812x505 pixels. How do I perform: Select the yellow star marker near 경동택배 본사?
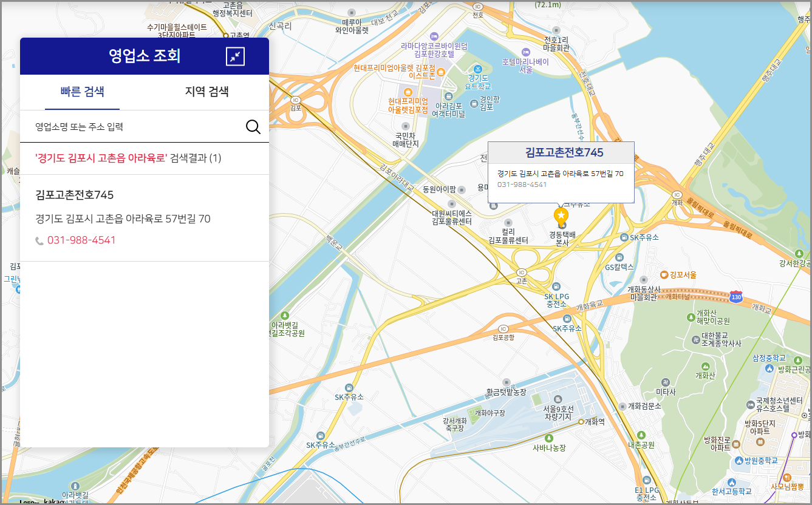coord(561,214)
